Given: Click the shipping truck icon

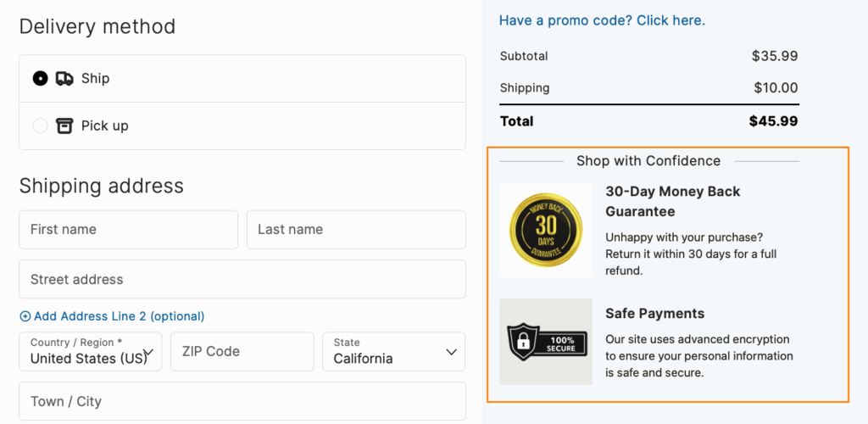Looking at the screenshot, I should (x=64, y=79).
